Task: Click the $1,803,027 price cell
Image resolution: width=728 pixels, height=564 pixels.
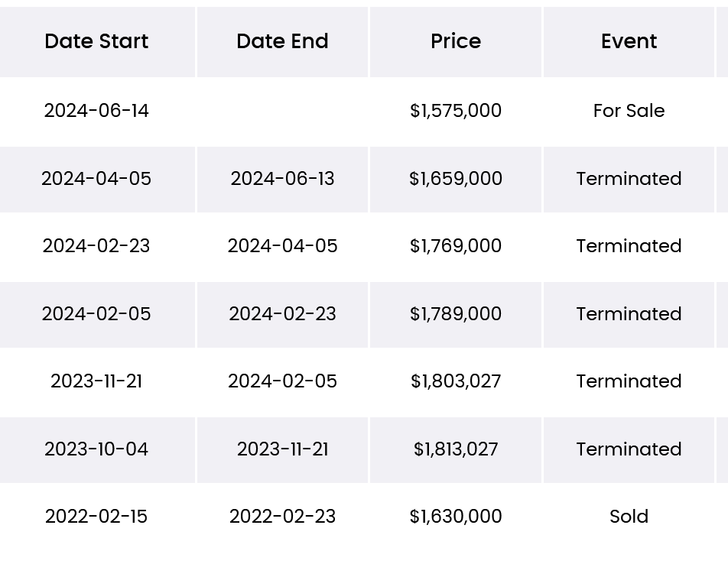Action: click(x=456, y=381)
